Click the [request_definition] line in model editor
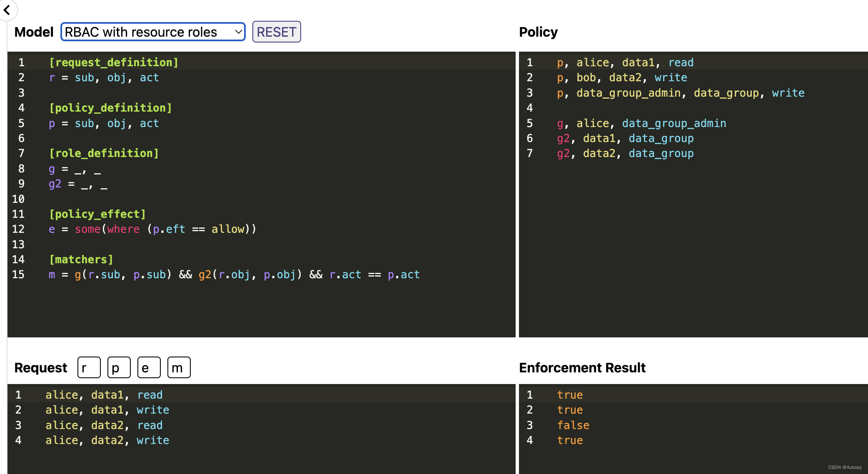This screenshot has width=868, height=474. [x=113, y=62]
